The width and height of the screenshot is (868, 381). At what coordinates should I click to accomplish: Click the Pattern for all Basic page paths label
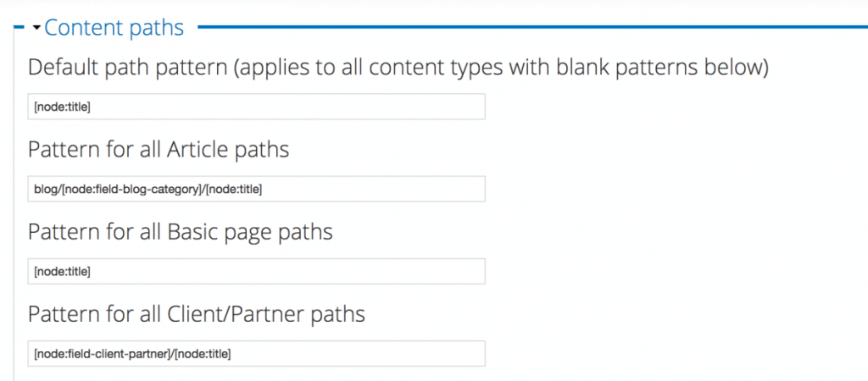click(x=180, y=232)
